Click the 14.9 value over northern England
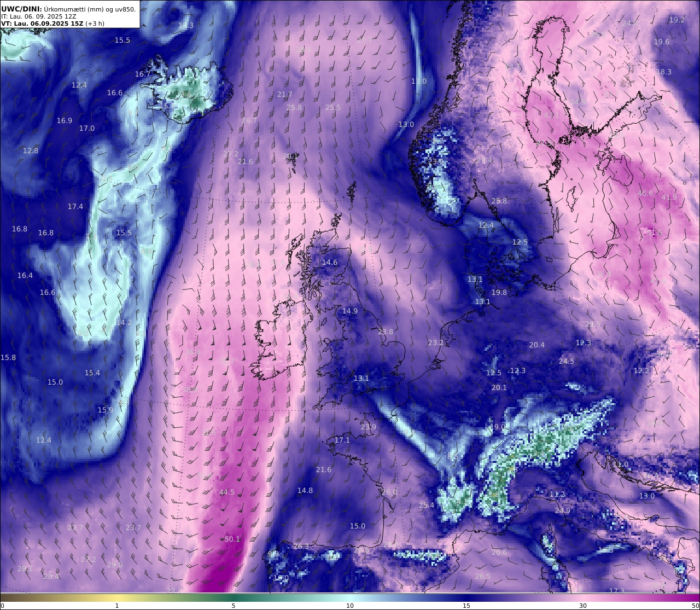This screenshot has width=700, height=610. click(350, 311)
